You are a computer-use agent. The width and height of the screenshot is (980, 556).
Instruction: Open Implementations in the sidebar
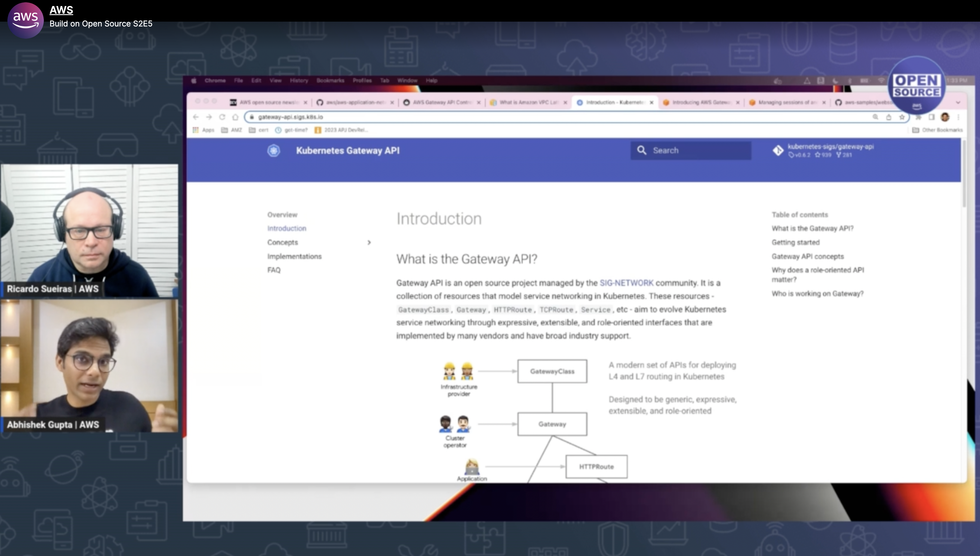[x=294, y=256]
